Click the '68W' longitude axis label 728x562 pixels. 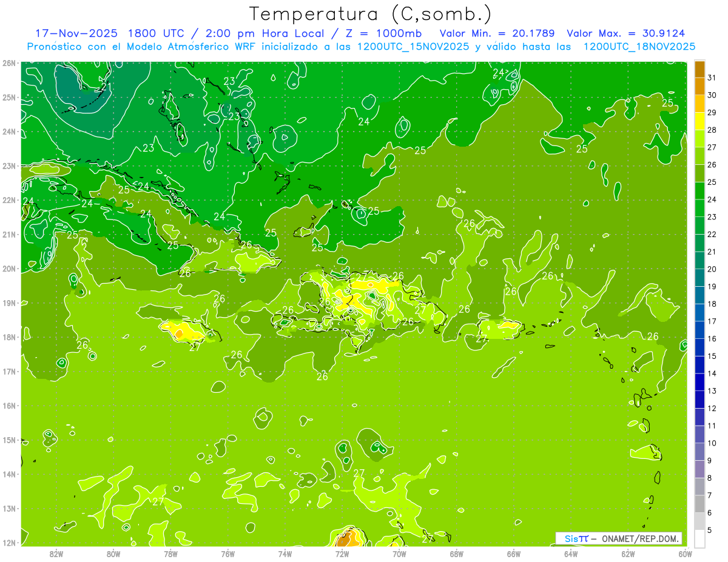coord(457,554)
